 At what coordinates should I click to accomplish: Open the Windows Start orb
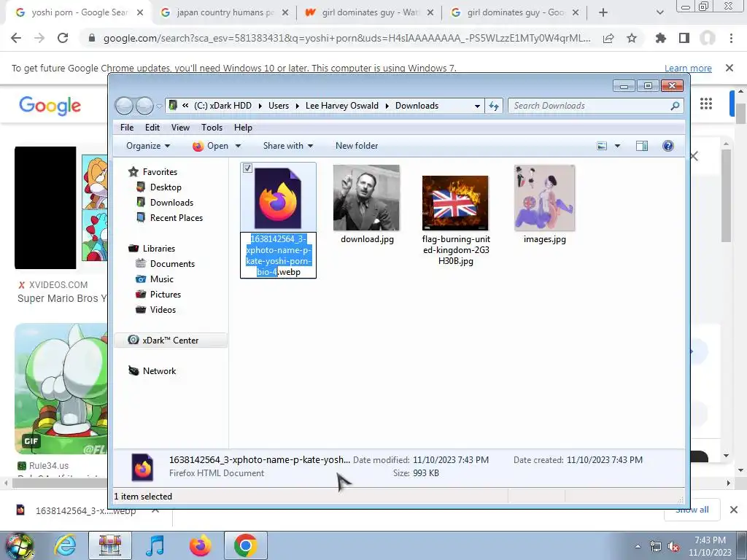tap(19, 545)
